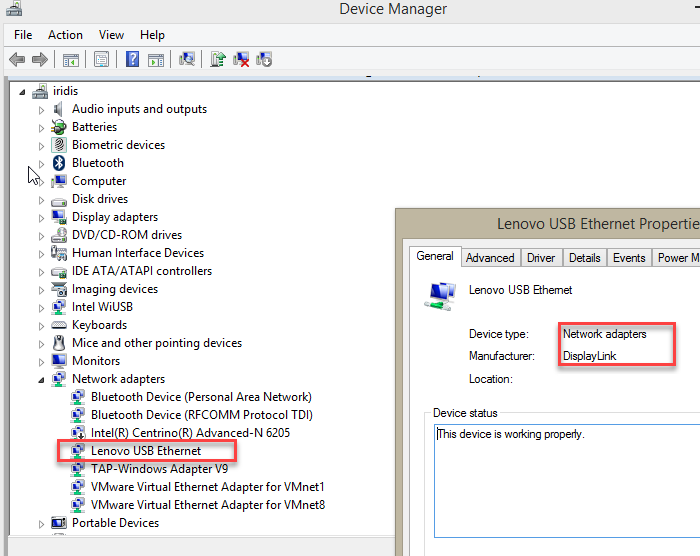The height and width of the screenshot is (556, 700).
Task: Click Scan for hardware changes icon
Action: tap(186, 60)
